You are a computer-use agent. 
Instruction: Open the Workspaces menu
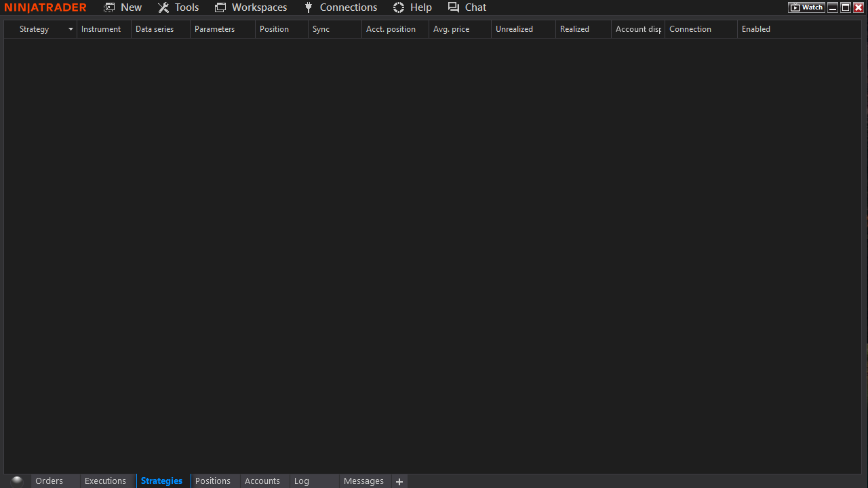(x=251, y=7)
